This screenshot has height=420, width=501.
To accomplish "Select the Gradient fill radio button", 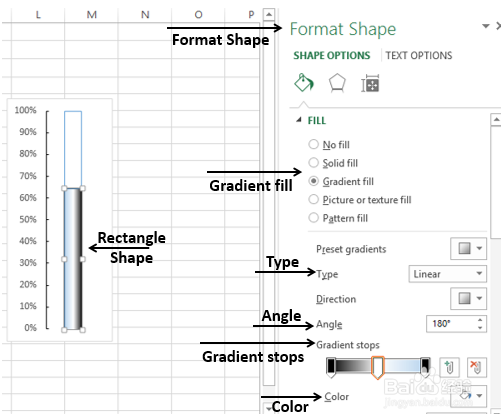I will click(313, 181).
